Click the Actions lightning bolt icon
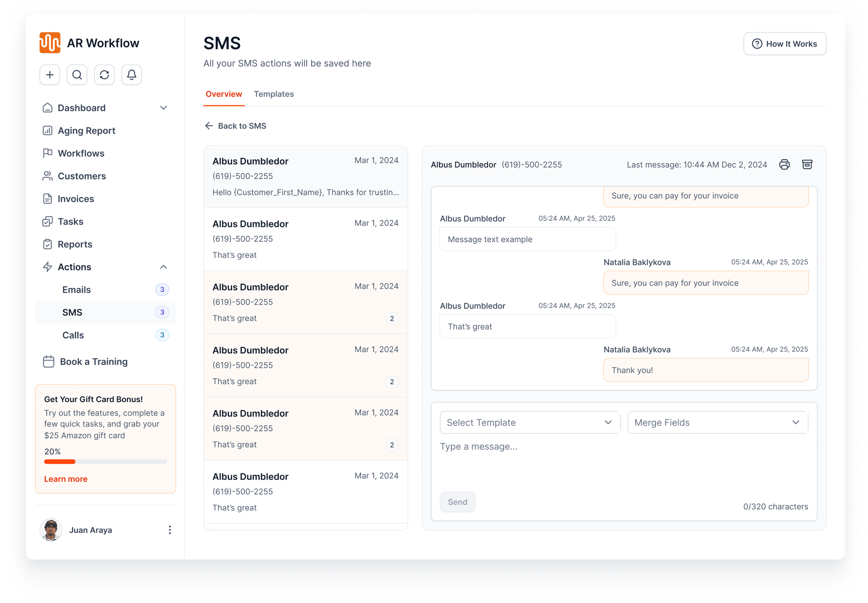Image resolution: width=868 pixels, height=603 pixels. 47,267
